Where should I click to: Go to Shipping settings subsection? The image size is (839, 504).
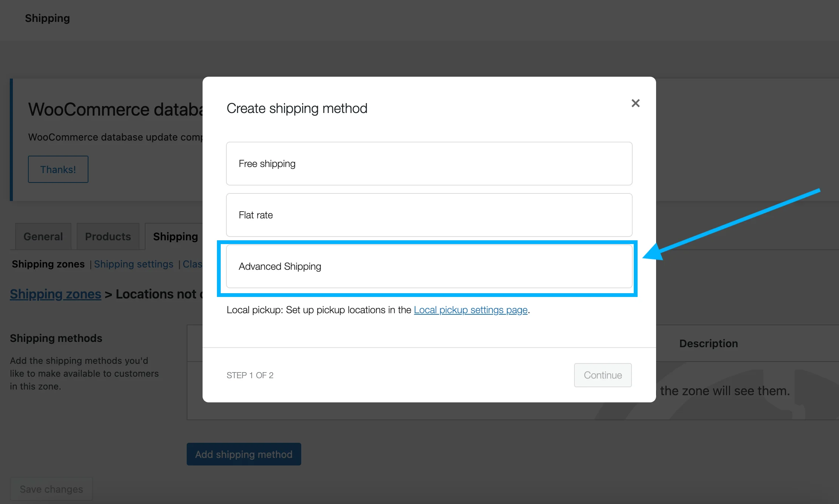tap(134, 264)
